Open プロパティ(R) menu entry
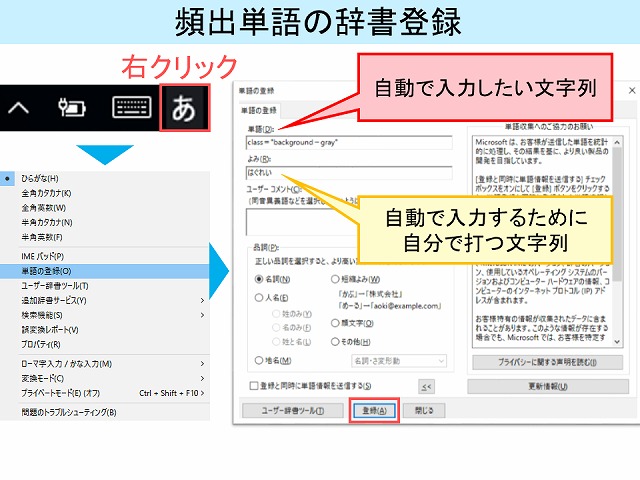Screen dimensions: 640x480 pos(105,344)
